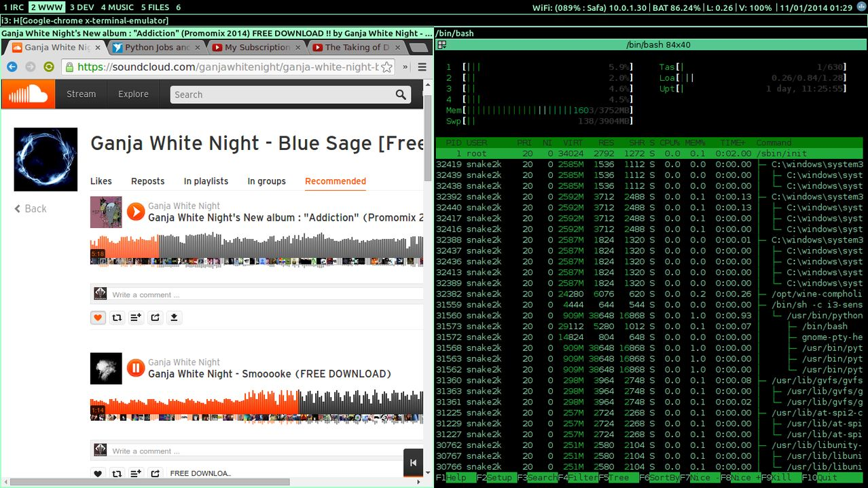
Task: Go back using Chrome's back arrow
Action: pyautogui.click(x=12, y=67)
